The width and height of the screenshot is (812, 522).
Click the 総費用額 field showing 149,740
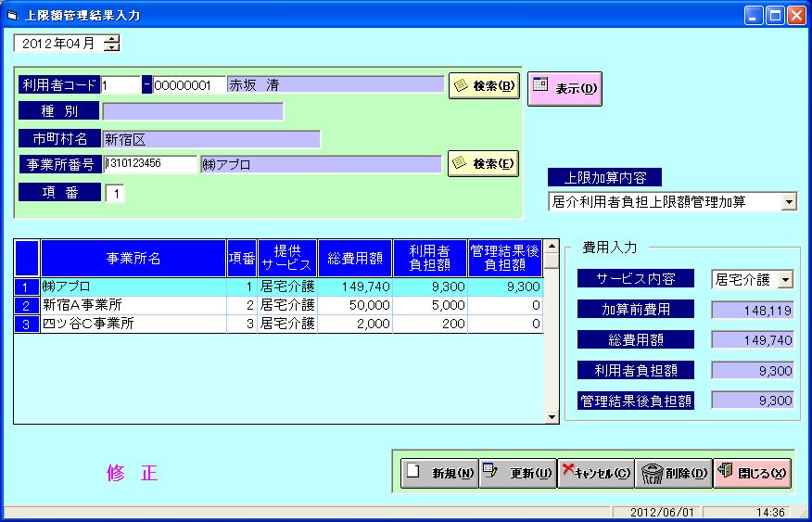[x=753, y=340]
